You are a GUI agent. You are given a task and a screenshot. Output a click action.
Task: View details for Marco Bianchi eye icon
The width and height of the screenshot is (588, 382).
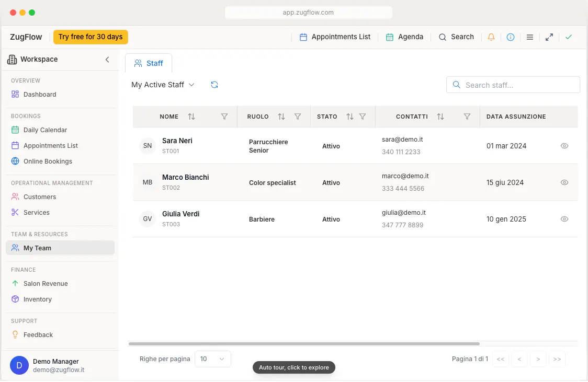[564, 182]
